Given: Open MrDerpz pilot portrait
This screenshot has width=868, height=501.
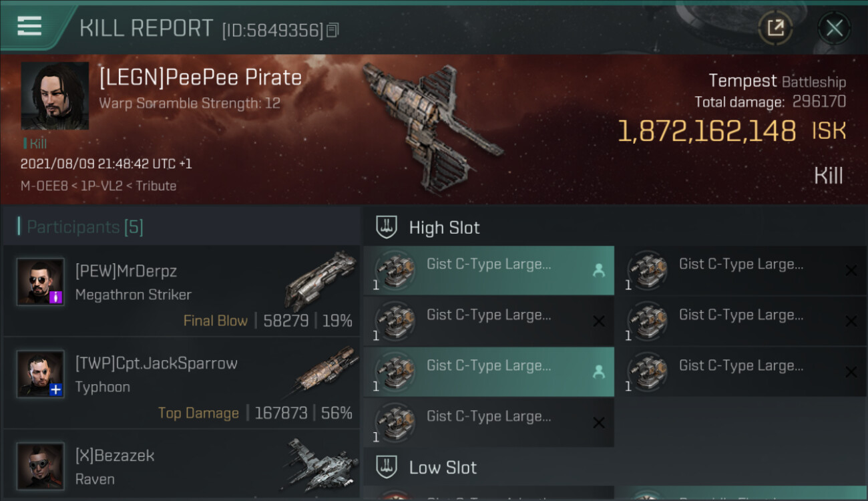Looking at the screenshot, I should 41,282.
